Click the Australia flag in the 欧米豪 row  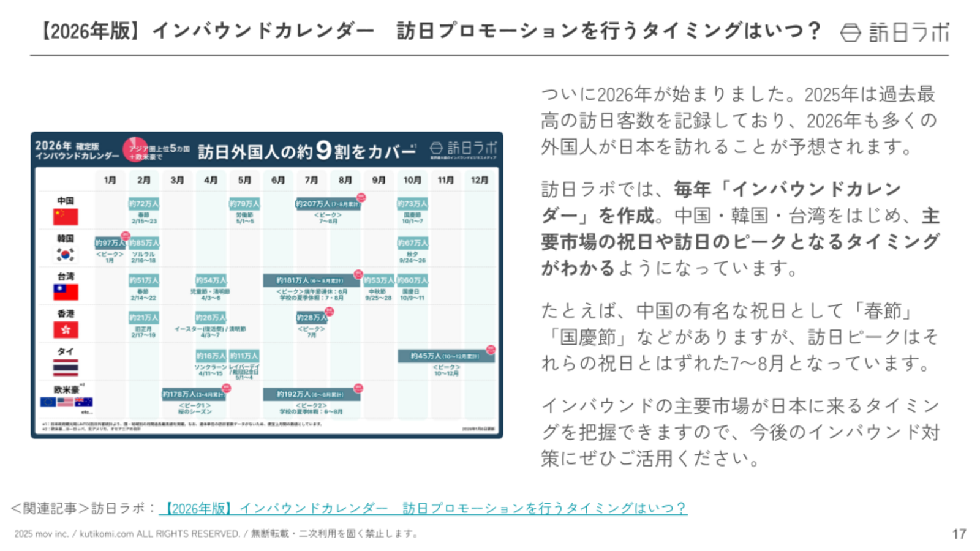[83, 403]
